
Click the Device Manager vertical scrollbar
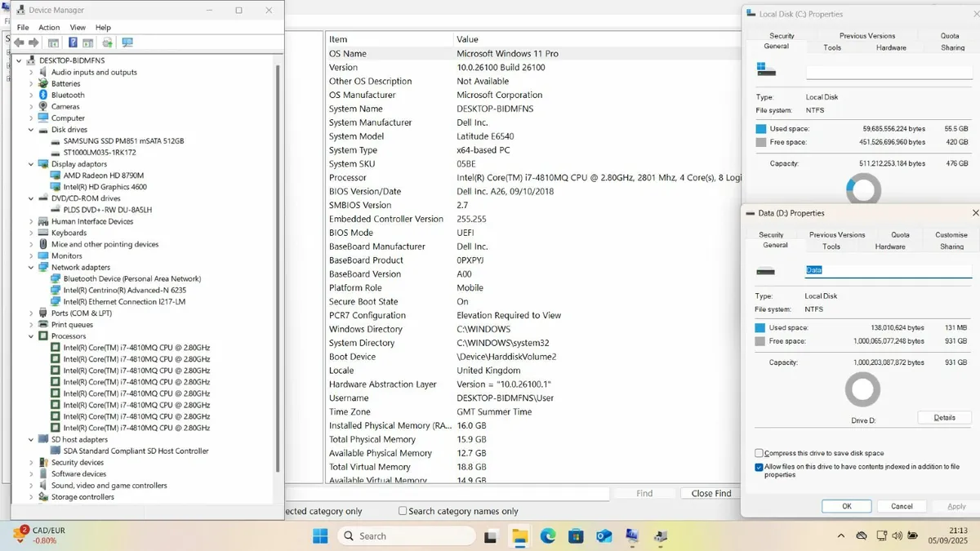pos(278,269)
